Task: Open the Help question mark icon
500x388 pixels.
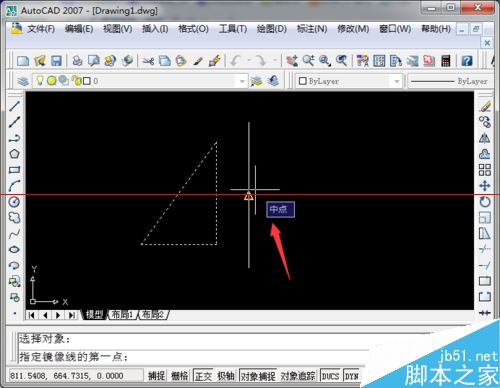Action: pyautogui.click(x=467, y=61)
